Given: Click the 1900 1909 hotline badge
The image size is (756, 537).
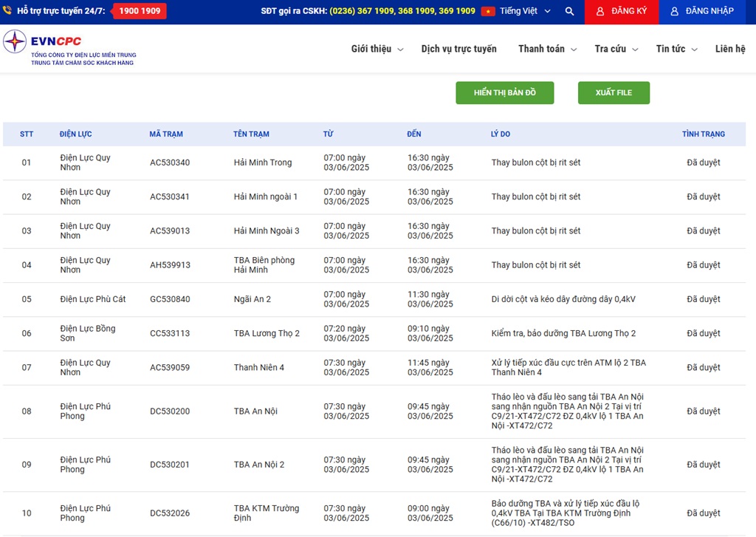Looking at the screenshot, I should pyautogui.click(x=140, y=11).
